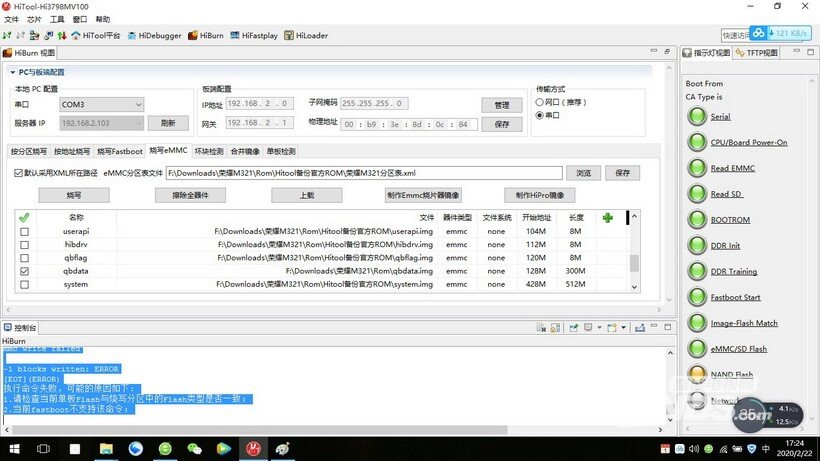Click the 制作Emmc烧片器镜像 button
Screen dimensions: 820x461
(x=423, y=195)
